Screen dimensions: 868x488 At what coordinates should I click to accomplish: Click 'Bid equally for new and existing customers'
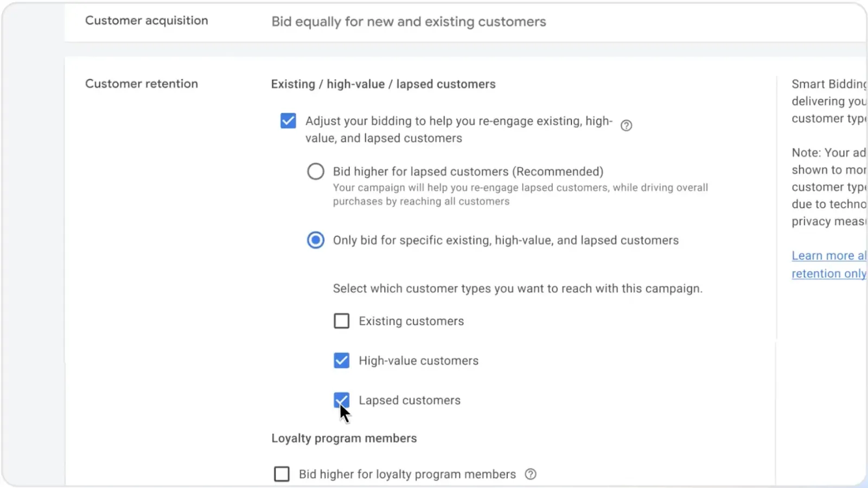(409, 22)
